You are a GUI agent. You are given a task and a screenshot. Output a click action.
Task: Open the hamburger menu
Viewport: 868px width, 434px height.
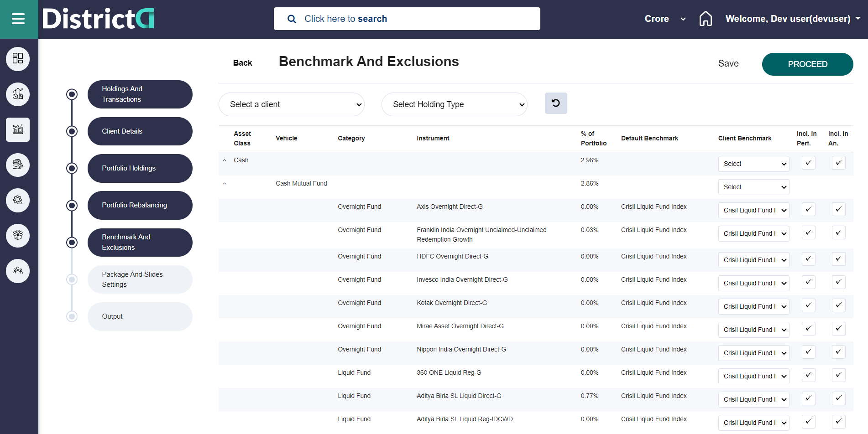(18, 19)
